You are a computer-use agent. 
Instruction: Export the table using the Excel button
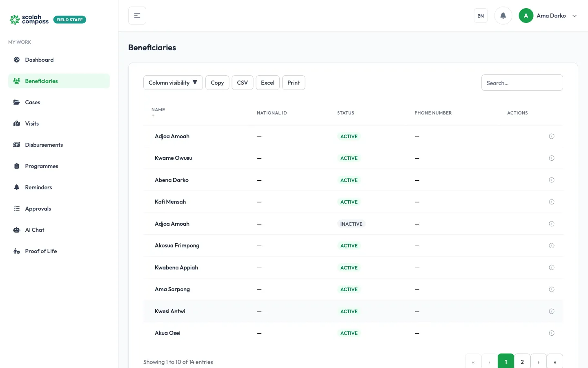click(268, 83)
